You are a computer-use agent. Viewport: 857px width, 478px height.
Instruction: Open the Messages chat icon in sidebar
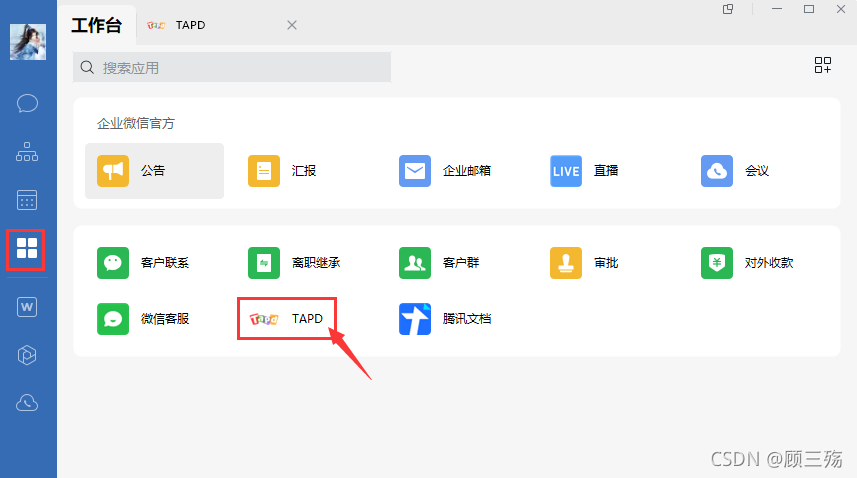click(x=27, y=103)
